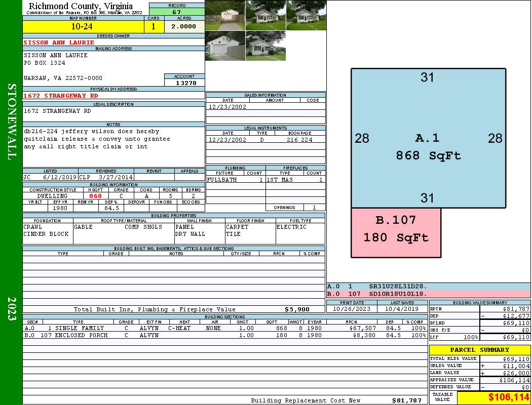
Task: Click the 1ST MAS fireplace type entry
Action: pos(280,180)
